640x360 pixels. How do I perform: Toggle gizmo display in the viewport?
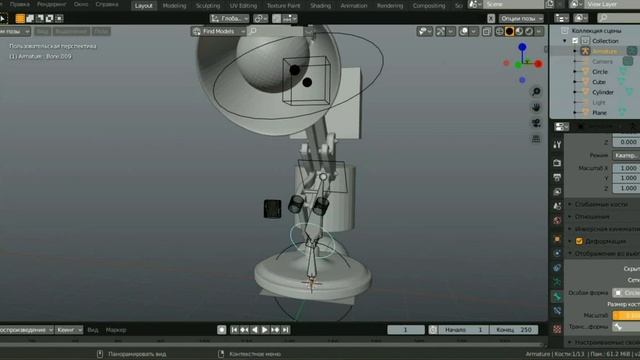[440, 31]
